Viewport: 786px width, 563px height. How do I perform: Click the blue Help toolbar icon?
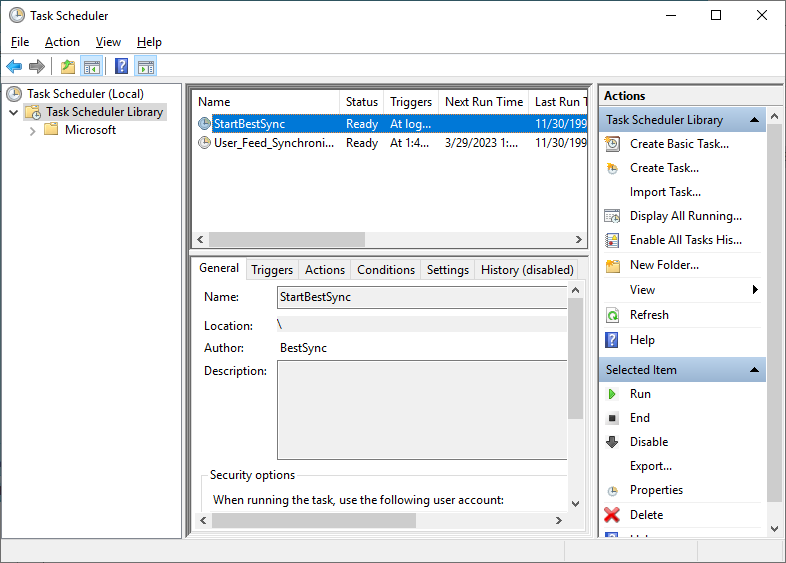point(121,66)
